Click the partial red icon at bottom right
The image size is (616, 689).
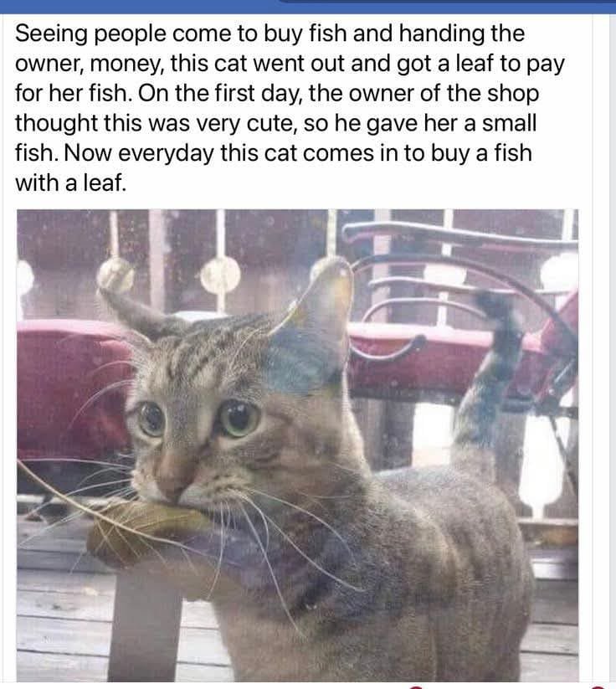point(598,687)
